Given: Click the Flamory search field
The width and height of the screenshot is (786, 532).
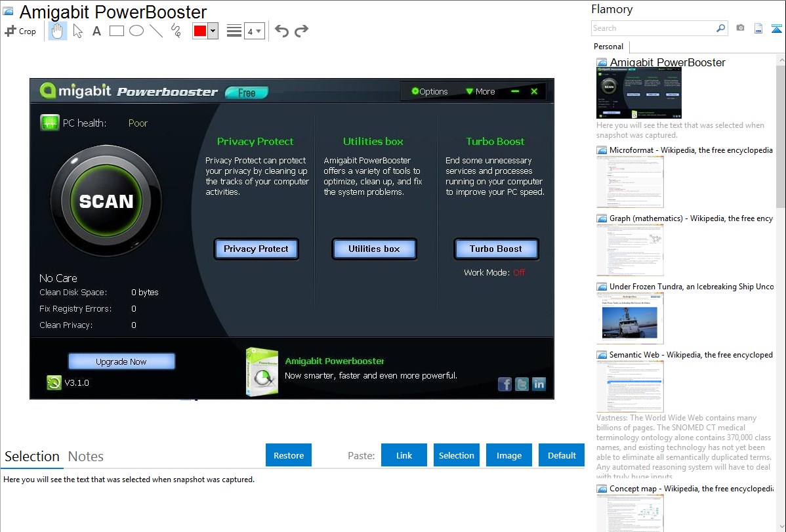Looking at the screenshot, I should tap(653, 28).
